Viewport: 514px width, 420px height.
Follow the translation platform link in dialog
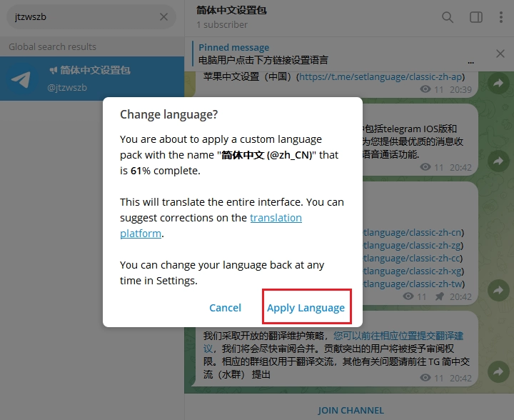(276, 218)
